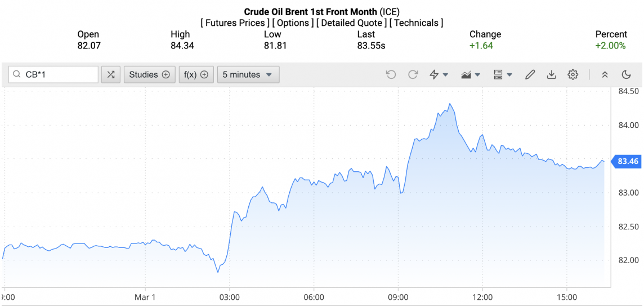This screenshot has height=306, width=644.
Task: Undo the last chart action
Action: [391, 74]
